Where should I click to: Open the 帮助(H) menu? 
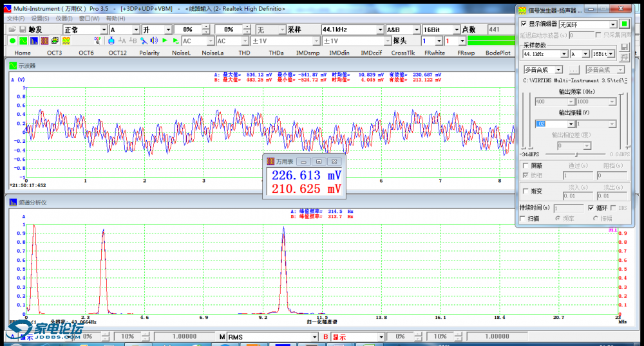click(x=115, y=19)
